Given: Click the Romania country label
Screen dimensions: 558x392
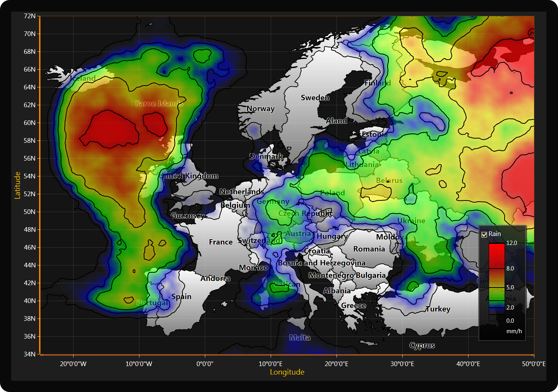Looking at the screenshot, I should (369, 249).
